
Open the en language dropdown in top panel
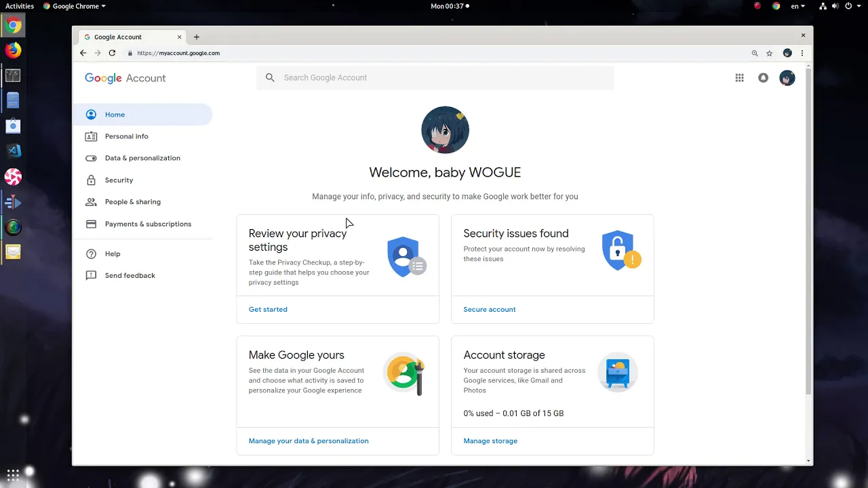click(x=798, y=6)
